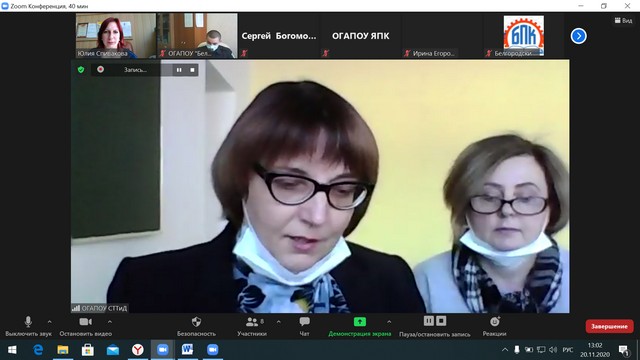Expand share screen options arrow
Image resolution: width=640 pixels, height=360 pixels.
tap(389, 322)
